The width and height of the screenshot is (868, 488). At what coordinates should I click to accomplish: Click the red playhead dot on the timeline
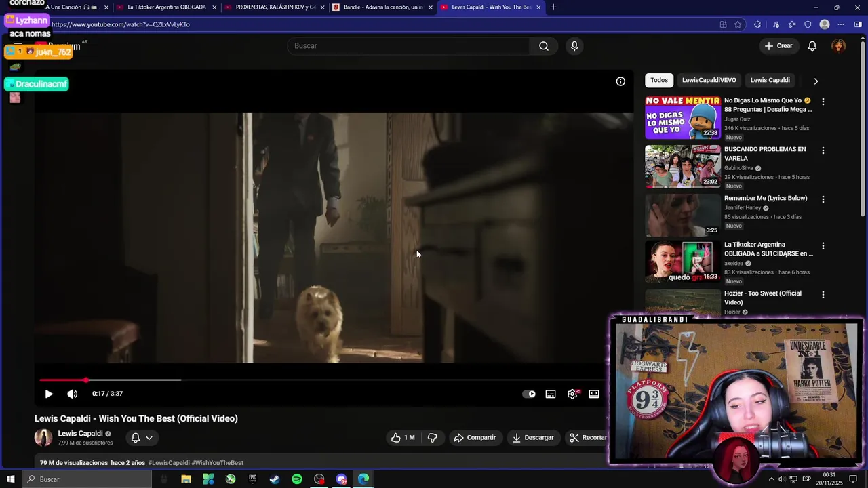click(x=86, y=380)
